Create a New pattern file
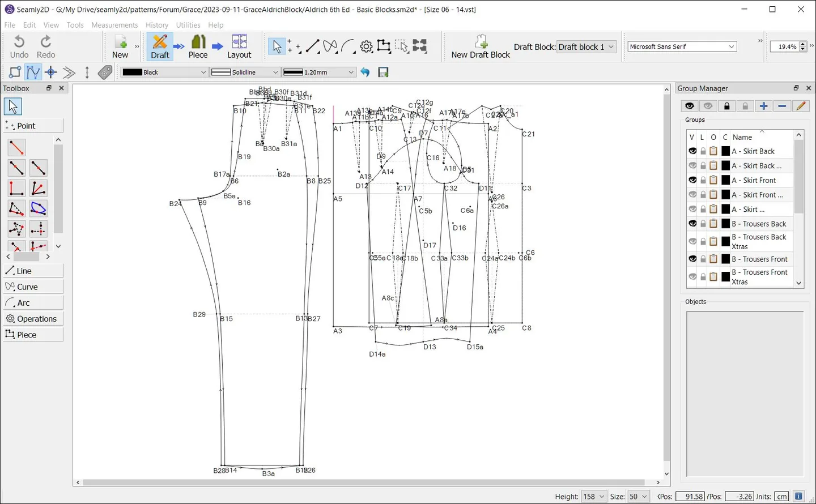816x504 pixels. click(120, 46)
